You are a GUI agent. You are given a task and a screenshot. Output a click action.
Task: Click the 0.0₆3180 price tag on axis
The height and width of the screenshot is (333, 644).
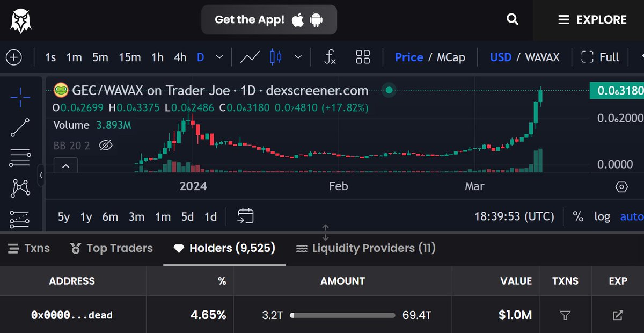(617, 90)
